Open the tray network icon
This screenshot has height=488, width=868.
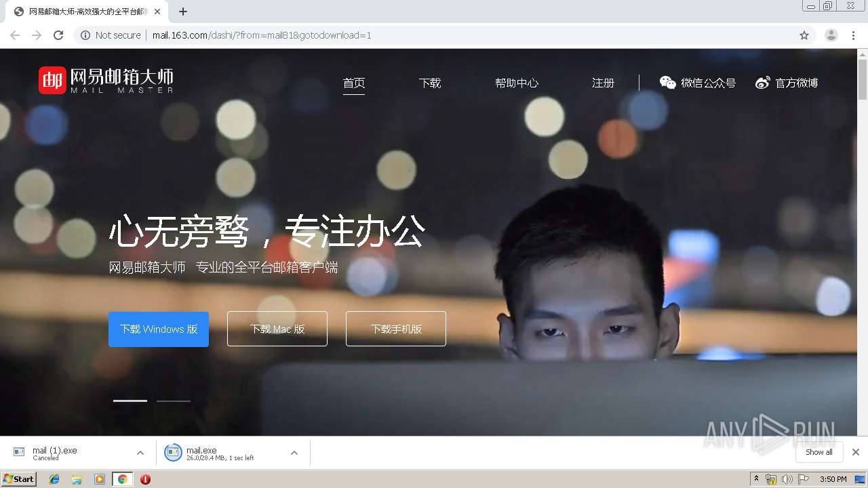click(x=771, y=479)
